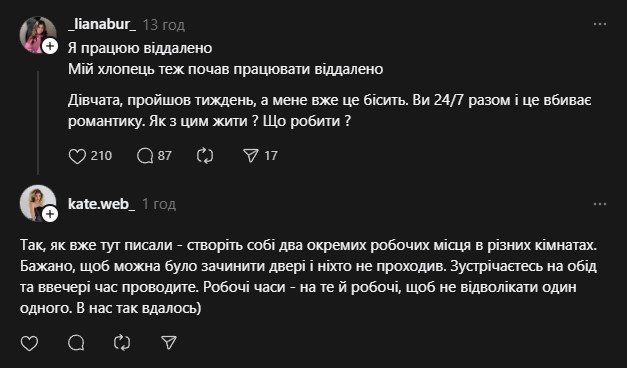Open the kate.web_ profile via the username
The image size is (627, 368).
point(102,204)
